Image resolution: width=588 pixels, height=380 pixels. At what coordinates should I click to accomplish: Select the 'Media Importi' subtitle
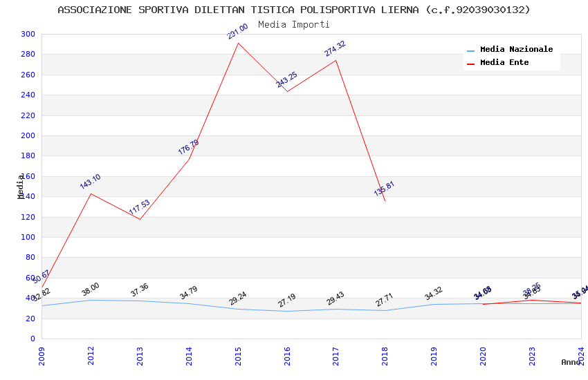(294, 25)
